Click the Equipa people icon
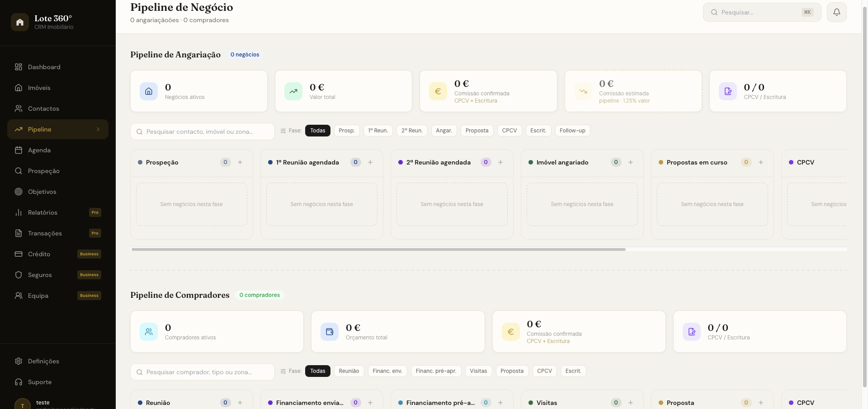 click(19, 296)
